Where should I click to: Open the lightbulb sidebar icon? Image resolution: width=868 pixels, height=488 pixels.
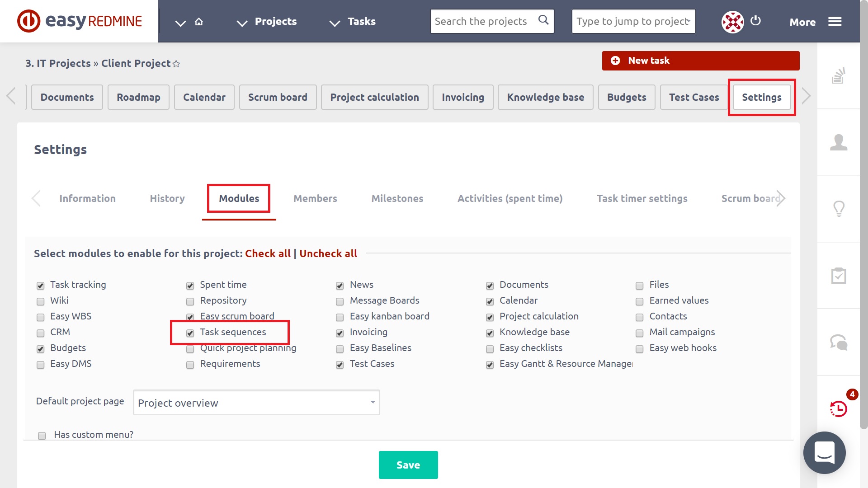[839, 209]
